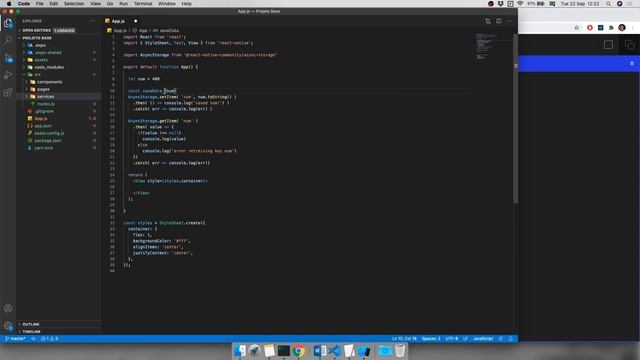The width and height of the screenshot is (640, 360).
Task: Change language mode JavaScript in status bar
Action: [x=483, y=339]
